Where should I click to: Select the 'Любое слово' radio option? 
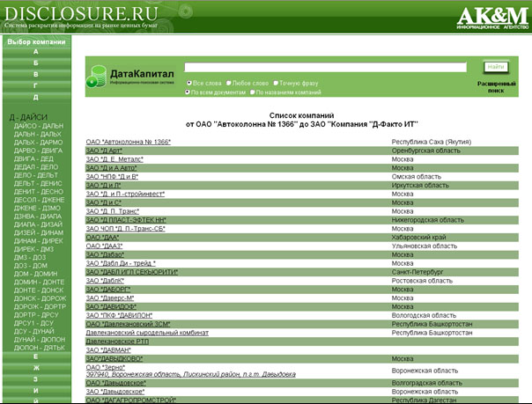coord(229,83)
